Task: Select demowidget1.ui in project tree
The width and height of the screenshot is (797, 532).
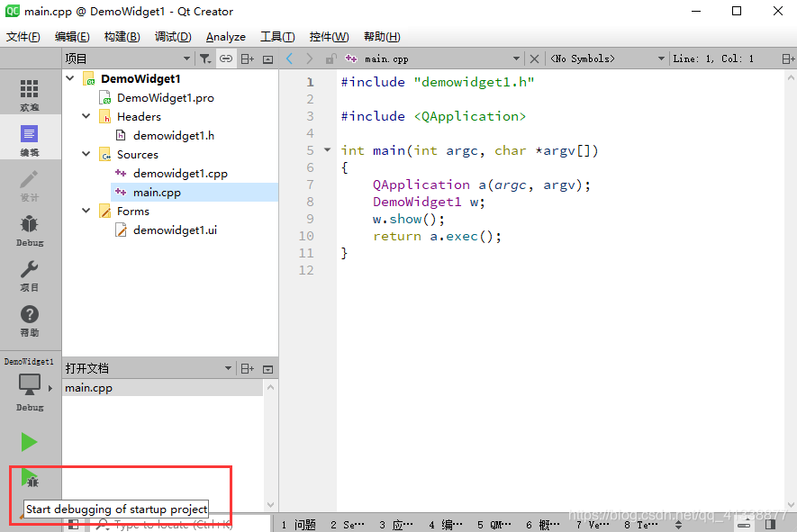Action: 175,230
